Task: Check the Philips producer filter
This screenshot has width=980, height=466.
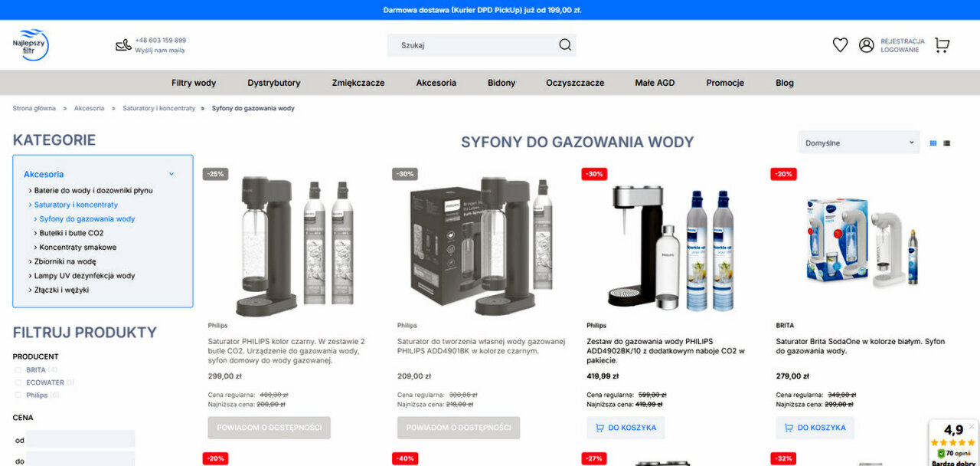Action: [18, 395]
